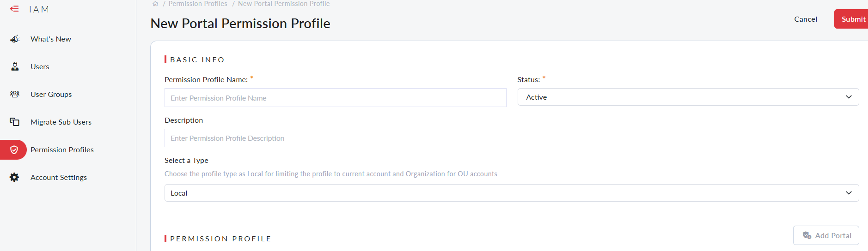Open Migrate Sub Users page
Viewport: 868px width, 251px height.
[x=61, y=122]
